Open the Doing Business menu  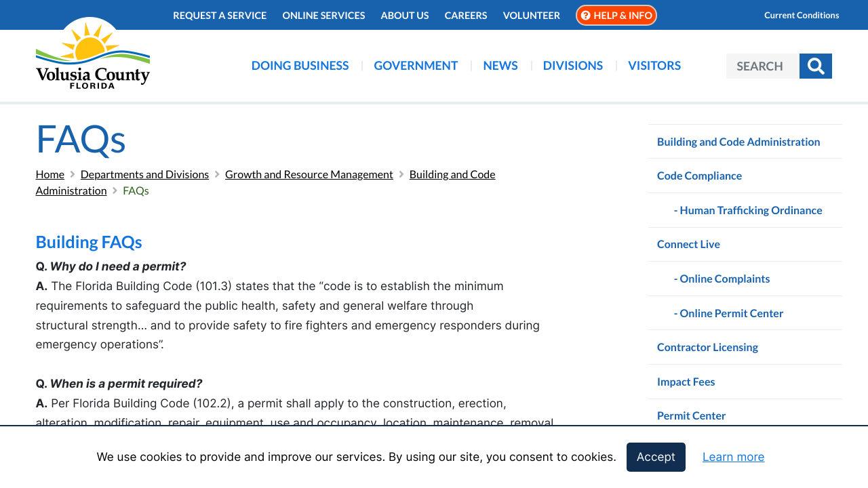(x=300, y=65)
